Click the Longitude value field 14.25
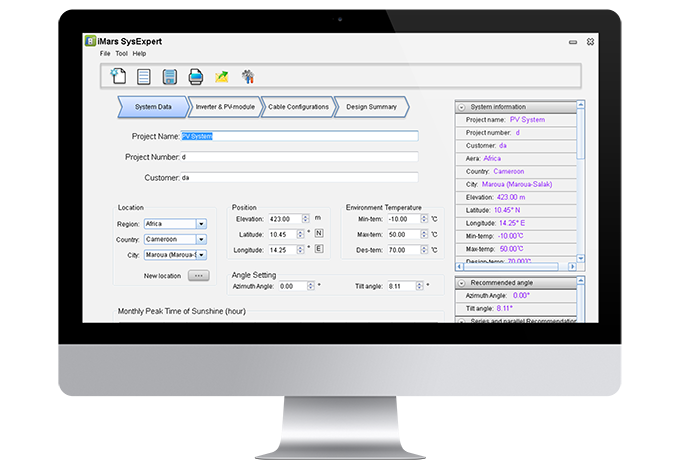680x470 pixels. pyautogui.click(x=282, y=250)
